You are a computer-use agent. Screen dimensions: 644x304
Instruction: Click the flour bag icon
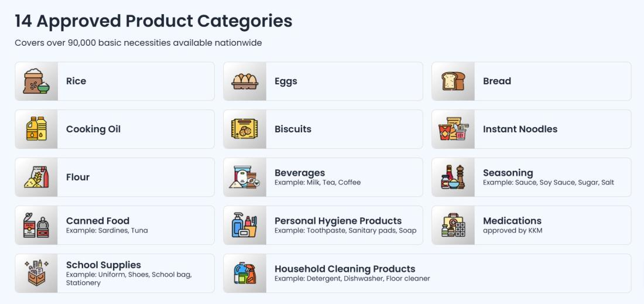point(36,177)
